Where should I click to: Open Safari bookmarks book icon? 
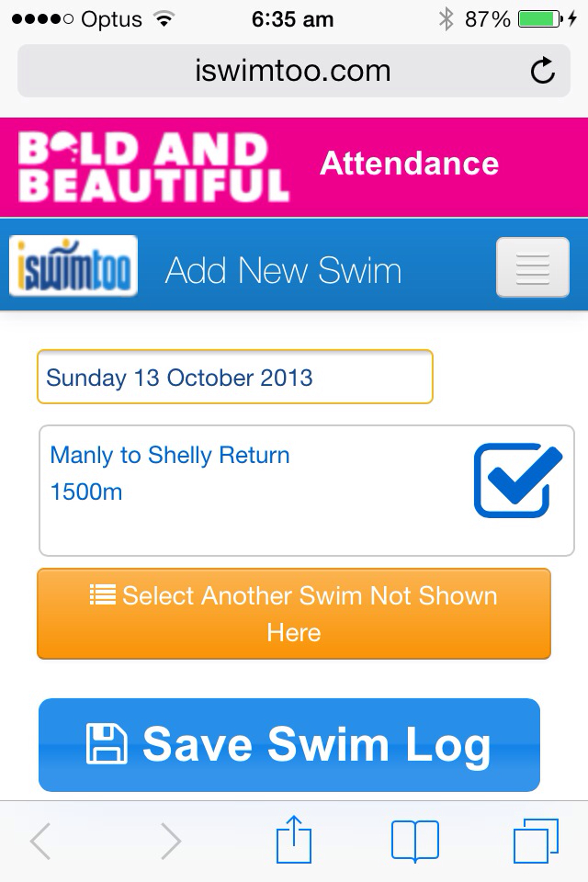coord(414,841)
